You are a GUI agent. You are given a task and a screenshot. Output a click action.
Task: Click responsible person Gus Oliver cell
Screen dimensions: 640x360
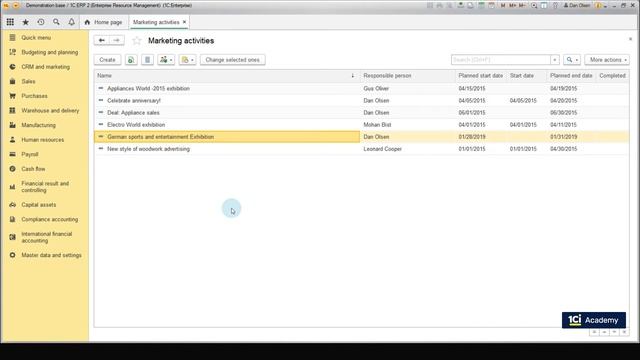(408, 89)
